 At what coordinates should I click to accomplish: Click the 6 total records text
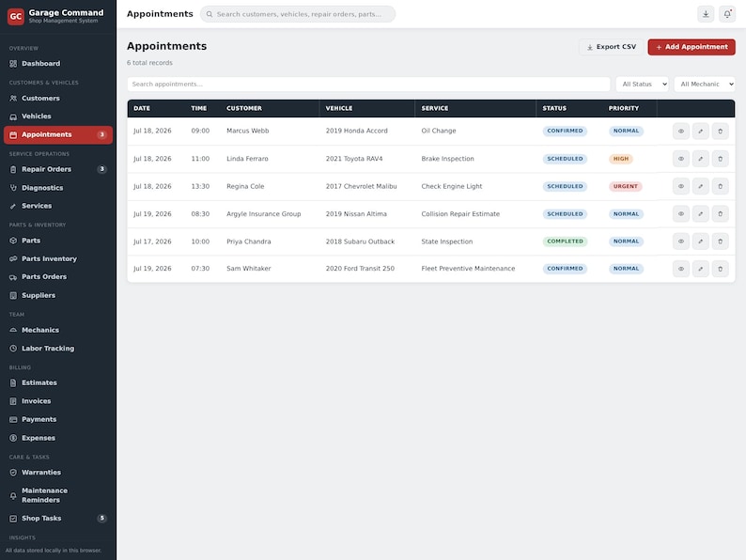click(x=149, y=63)
